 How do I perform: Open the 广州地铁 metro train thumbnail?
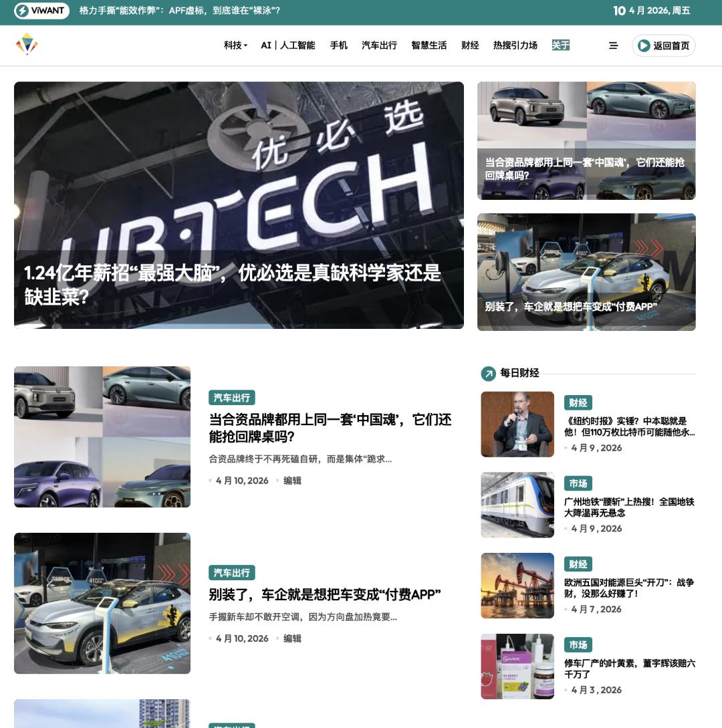(517, 505)
